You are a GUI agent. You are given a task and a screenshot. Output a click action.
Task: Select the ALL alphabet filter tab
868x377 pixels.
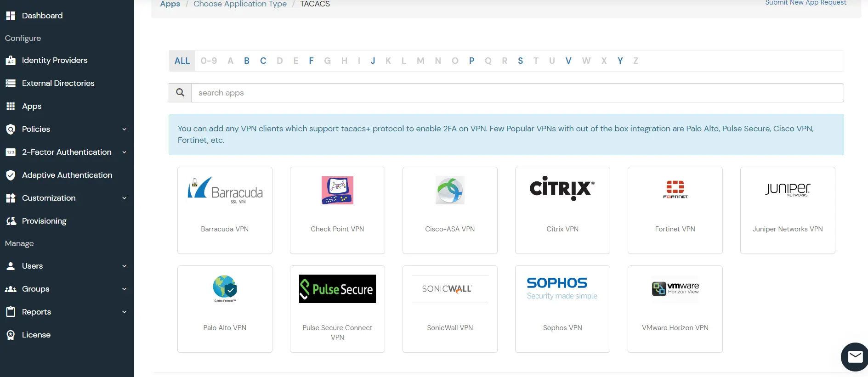[x=182, y=61]
